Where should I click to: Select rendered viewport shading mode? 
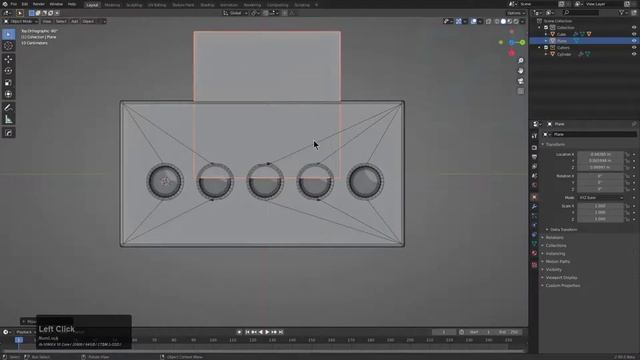(516, 21)
